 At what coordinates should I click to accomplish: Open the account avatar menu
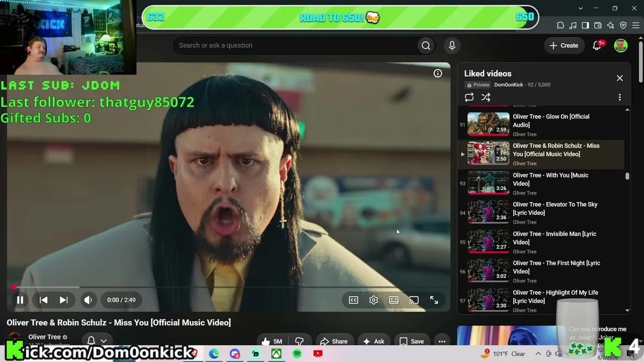(621, 45)
